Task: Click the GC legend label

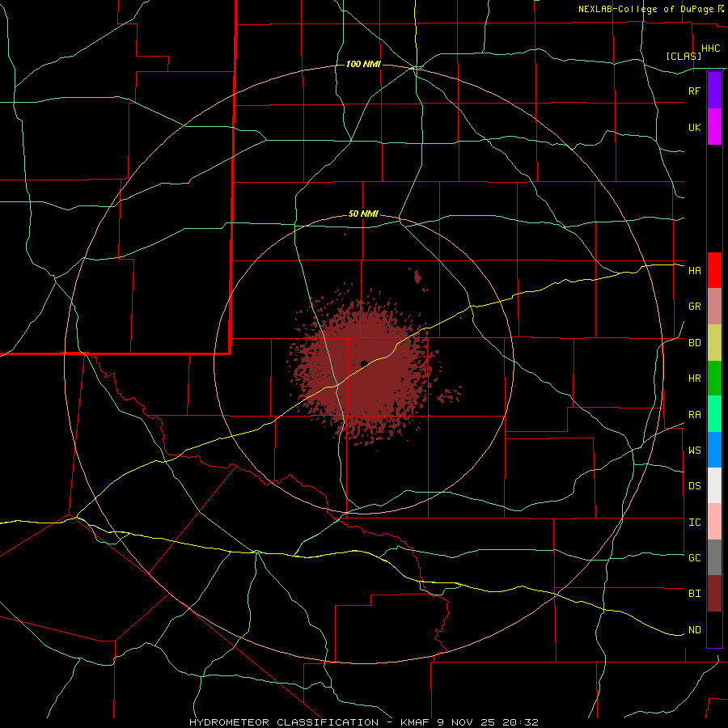Action: click(x=694, y=557)
